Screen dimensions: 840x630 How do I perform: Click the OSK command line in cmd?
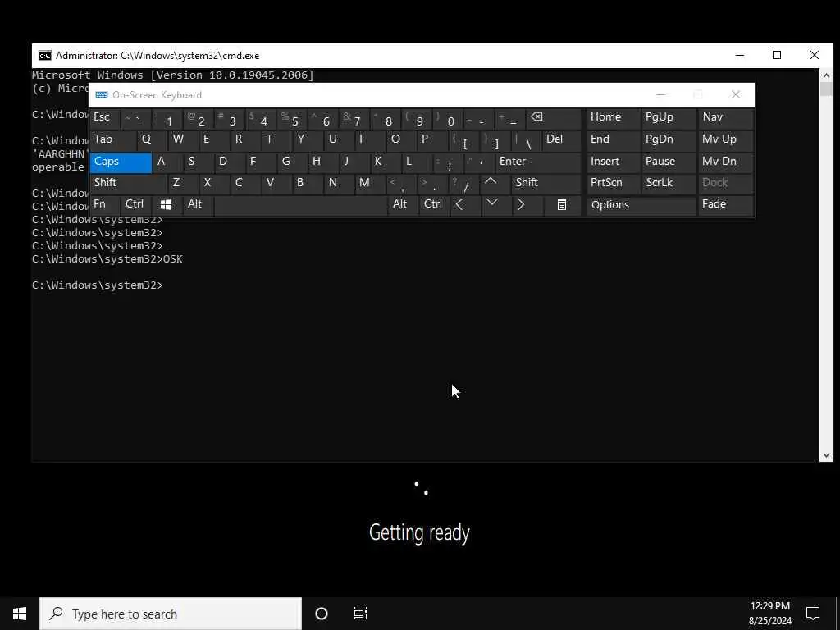[107, 259]
